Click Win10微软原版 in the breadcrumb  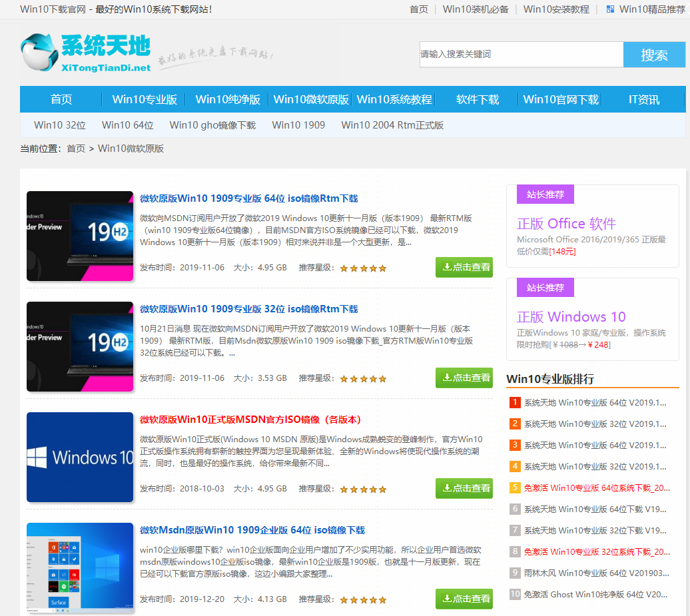(x=131, y=149)
